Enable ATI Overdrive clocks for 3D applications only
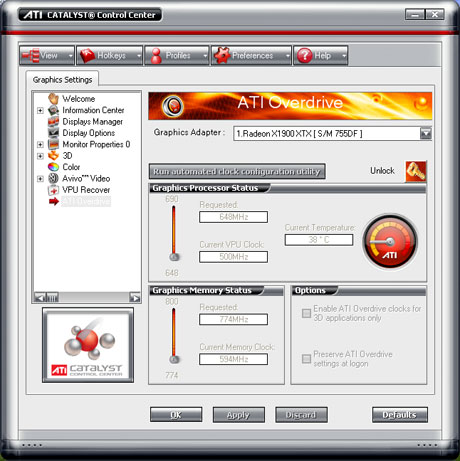 (x=306, y=313)
